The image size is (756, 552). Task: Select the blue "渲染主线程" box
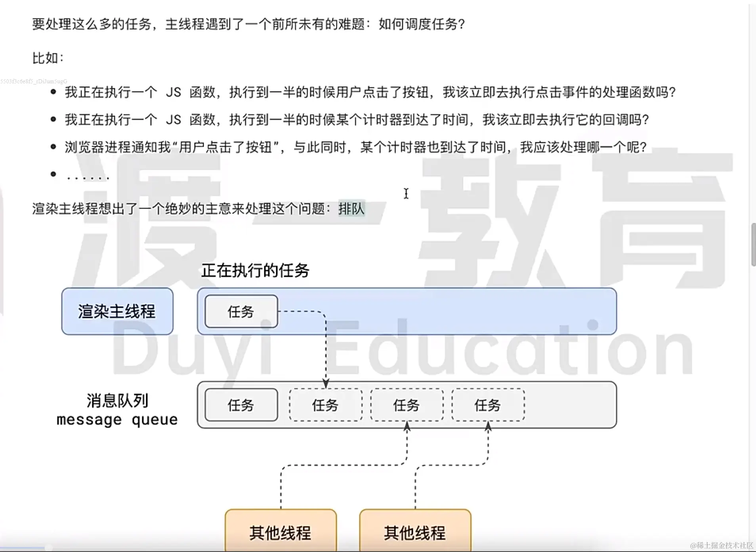point(117,311)
